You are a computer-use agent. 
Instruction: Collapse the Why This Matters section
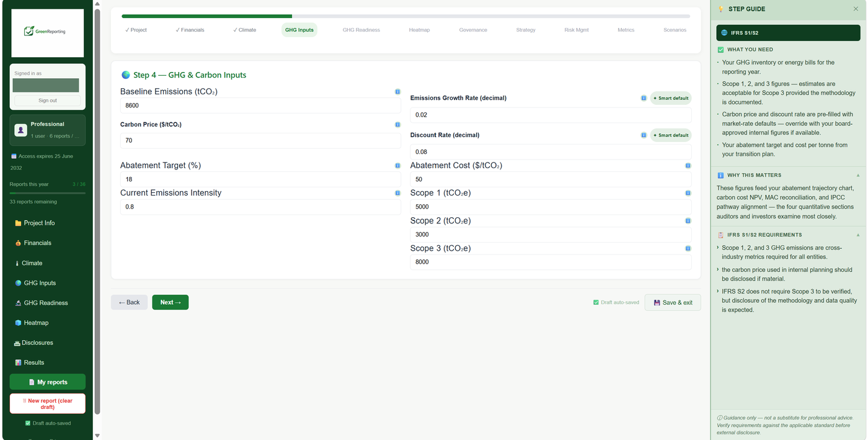coord(858,176)
